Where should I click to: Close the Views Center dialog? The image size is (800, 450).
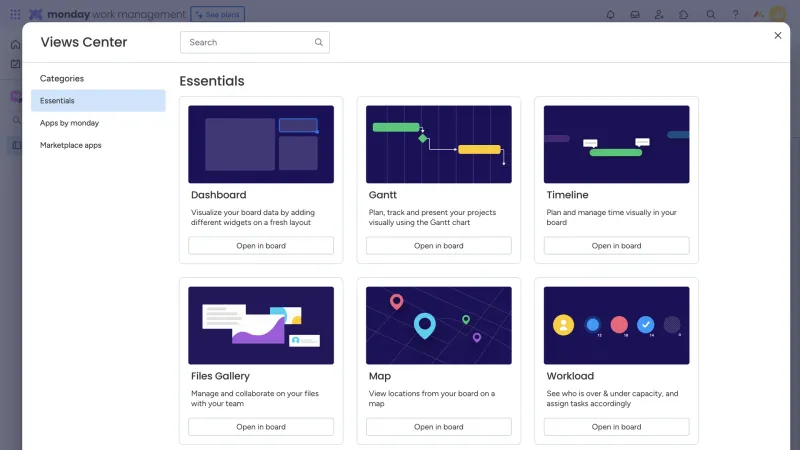tap(778, 35)
